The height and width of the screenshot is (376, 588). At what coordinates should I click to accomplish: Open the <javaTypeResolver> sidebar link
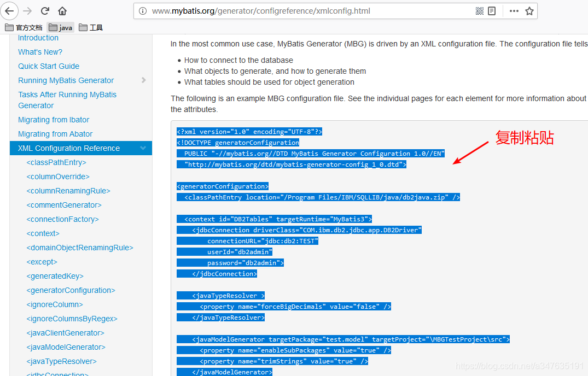(x=61, y=362)
